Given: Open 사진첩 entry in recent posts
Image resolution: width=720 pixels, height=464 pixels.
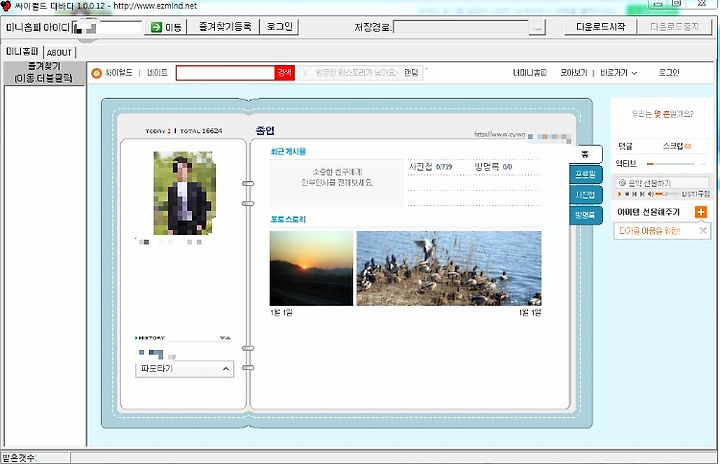Looking at the screenshot, I should [430, 167].
